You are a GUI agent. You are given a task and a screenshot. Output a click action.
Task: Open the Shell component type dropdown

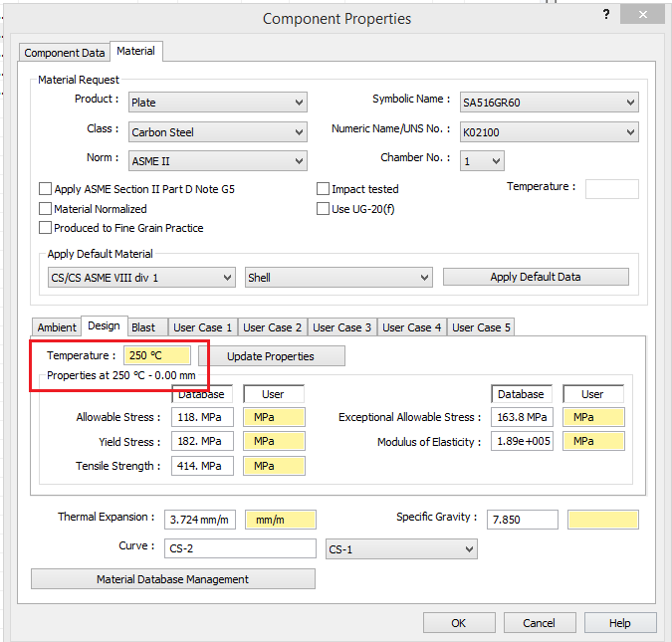click(338, 278)
